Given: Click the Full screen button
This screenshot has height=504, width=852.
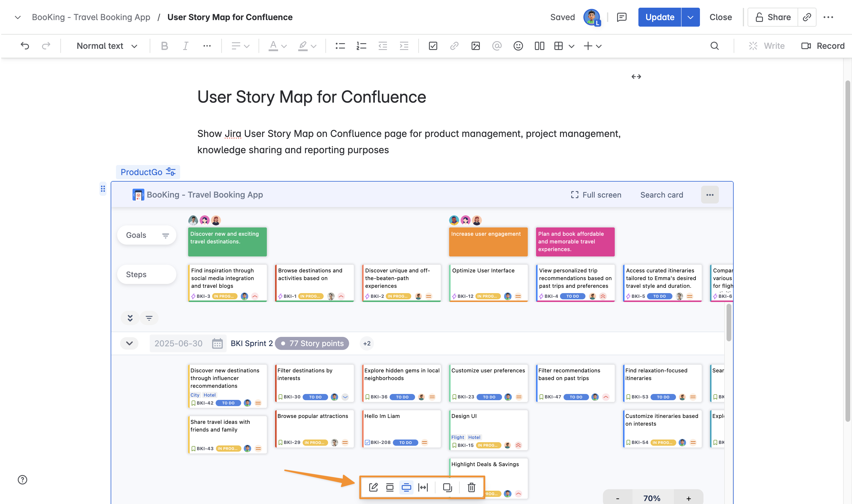Looking at the screenshot, I should pos(596,195).
